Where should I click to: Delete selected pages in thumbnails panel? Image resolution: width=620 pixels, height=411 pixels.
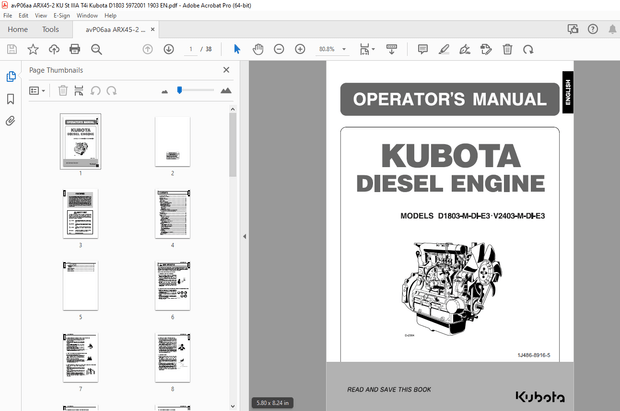(x=63, y=91)
